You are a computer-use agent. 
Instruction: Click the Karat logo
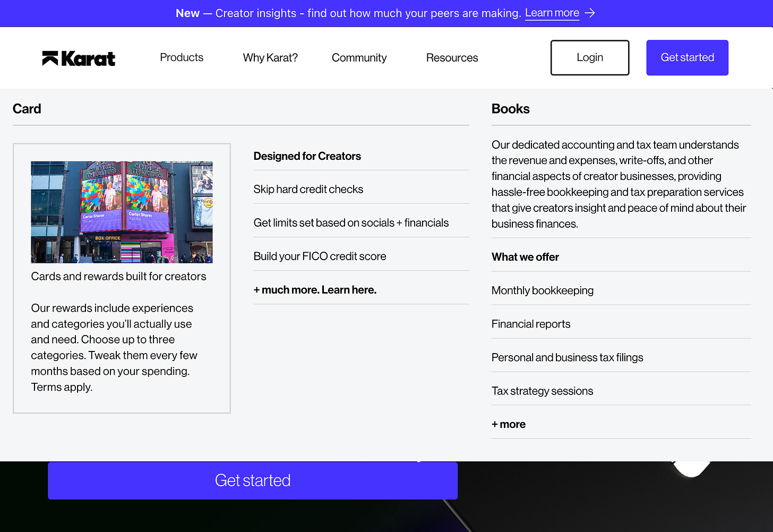coord(79,58)
